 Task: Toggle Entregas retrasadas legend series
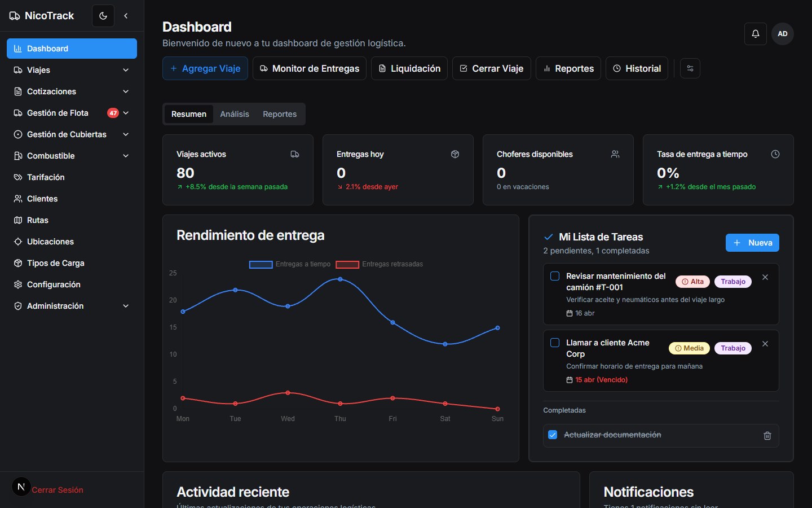(x=379, y=264)
